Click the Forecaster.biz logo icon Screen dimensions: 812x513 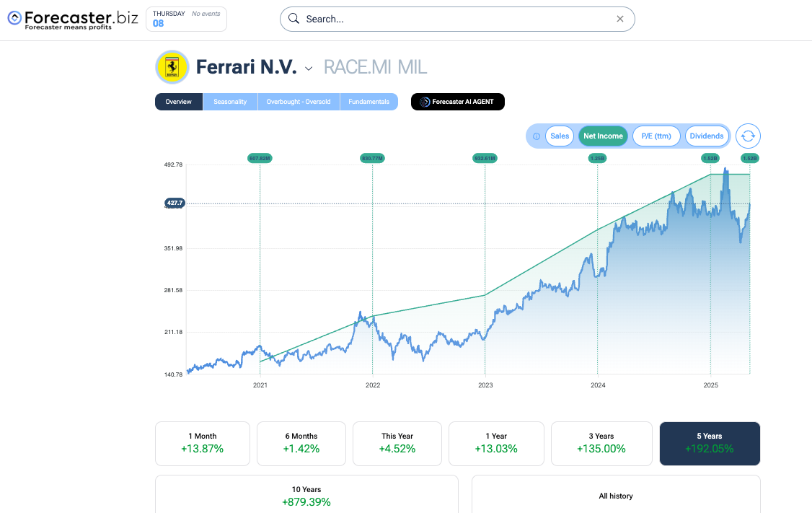click(x=14, y=17)
